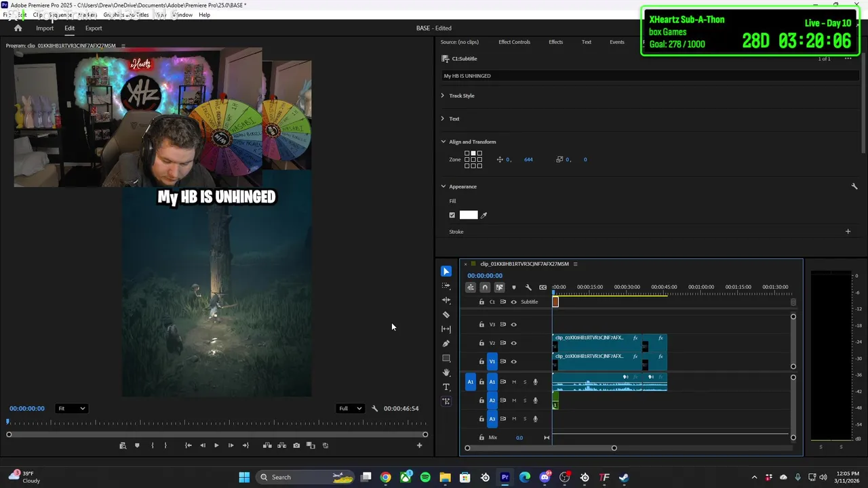Select the Ripple Edit tool
The width and height of the screenshot is (868, 488).
tap(446, 300)
